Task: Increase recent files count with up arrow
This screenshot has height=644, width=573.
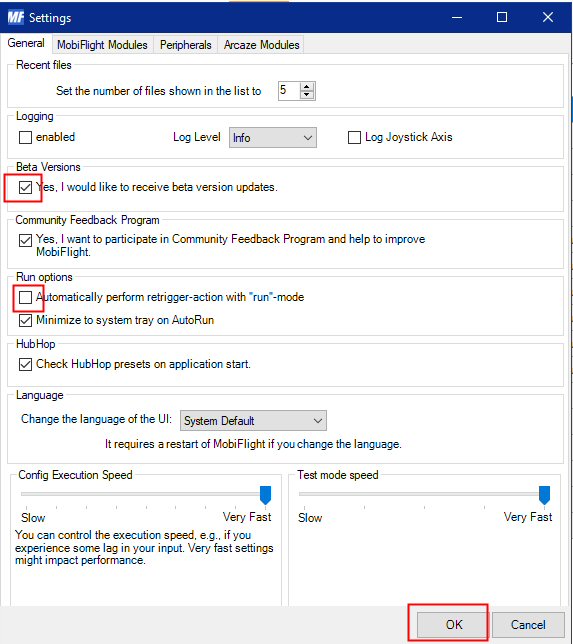Action: tap(306, 87)
